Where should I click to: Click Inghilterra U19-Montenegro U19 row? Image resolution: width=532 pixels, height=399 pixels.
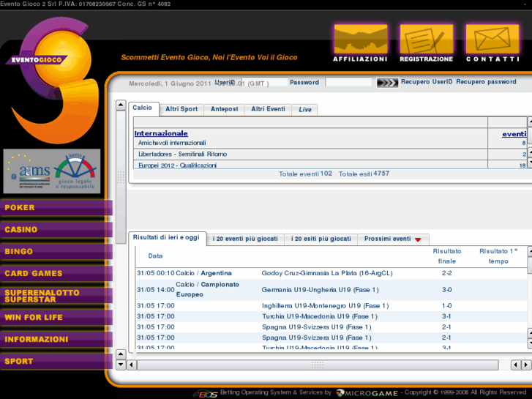pos(331,305)
